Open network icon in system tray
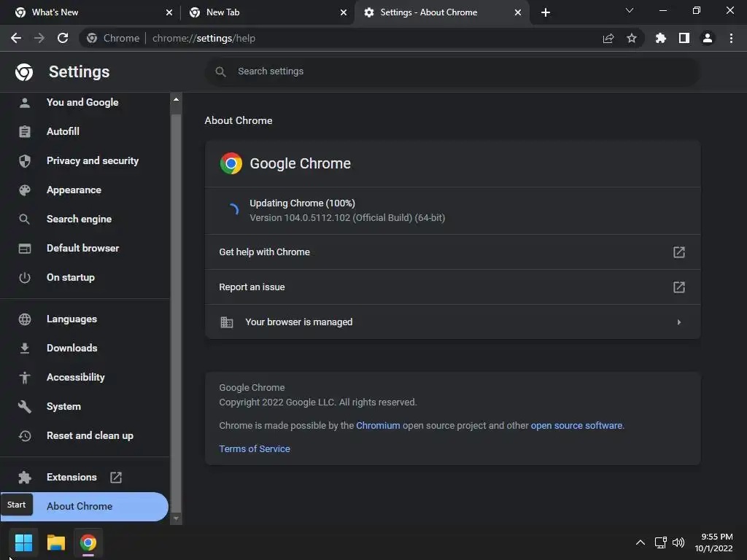 point(661,542)
